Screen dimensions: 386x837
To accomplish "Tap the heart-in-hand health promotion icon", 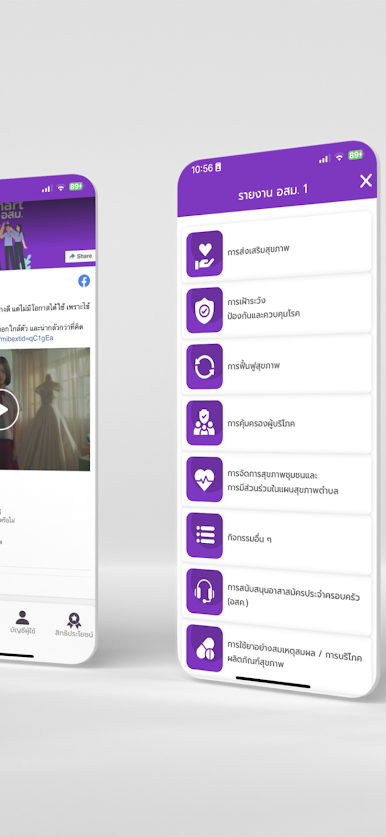I will point(204,254).
